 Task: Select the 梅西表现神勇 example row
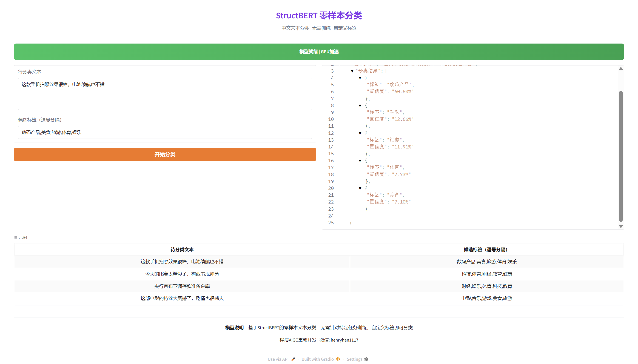pyautogui.click(x=182, y=274)
